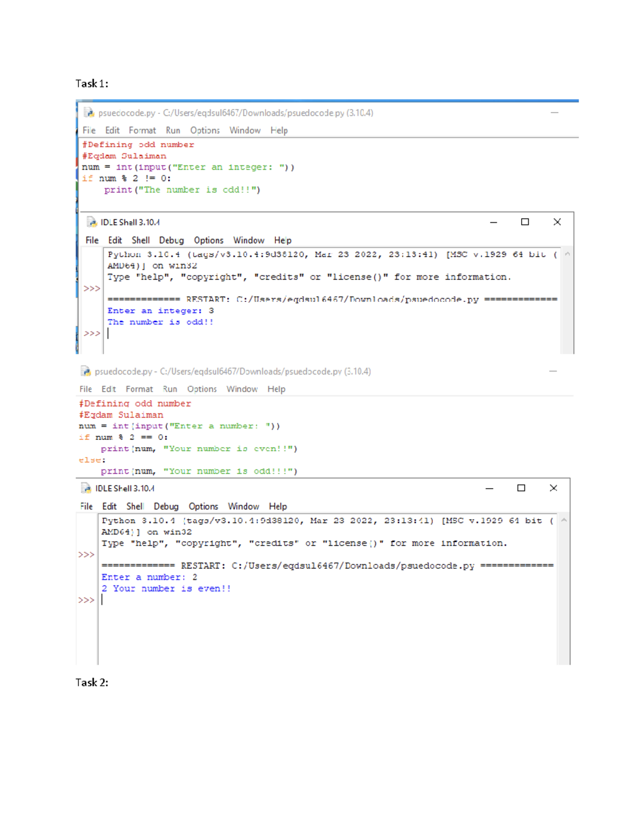Click the scroll-up arrow in the first shell window

(x=566, y=254)
